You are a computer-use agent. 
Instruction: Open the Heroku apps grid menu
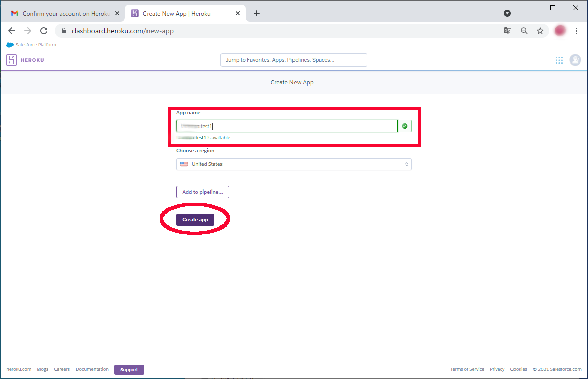[x=559, y=60]
